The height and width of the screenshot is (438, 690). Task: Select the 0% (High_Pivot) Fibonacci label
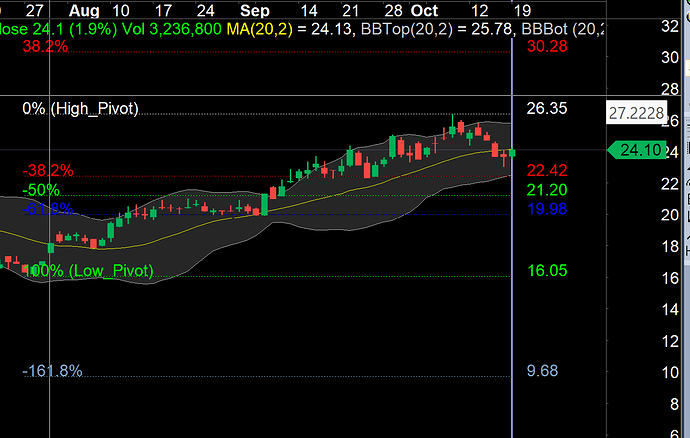pos(81,109)
